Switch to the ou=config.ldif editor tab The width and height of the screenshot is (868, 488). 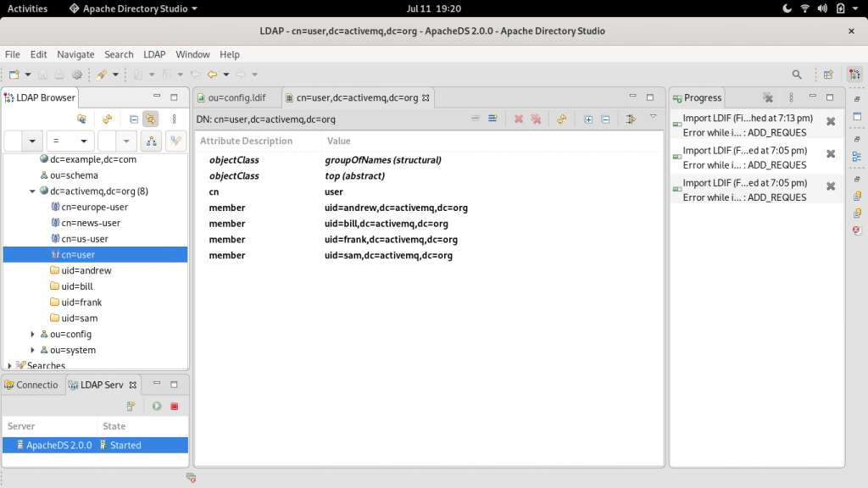pyautogui.click(x=236, y=97)
